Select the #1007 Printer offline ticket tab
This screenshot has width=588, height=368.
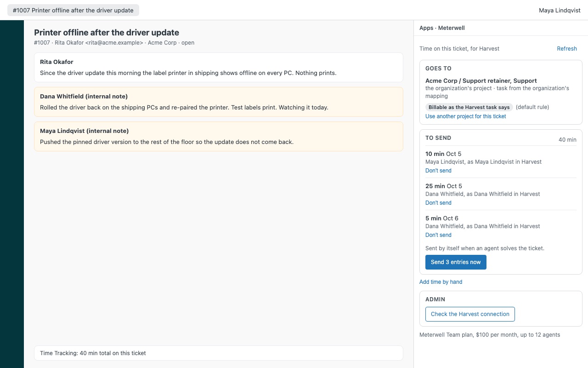pos(73,10)
